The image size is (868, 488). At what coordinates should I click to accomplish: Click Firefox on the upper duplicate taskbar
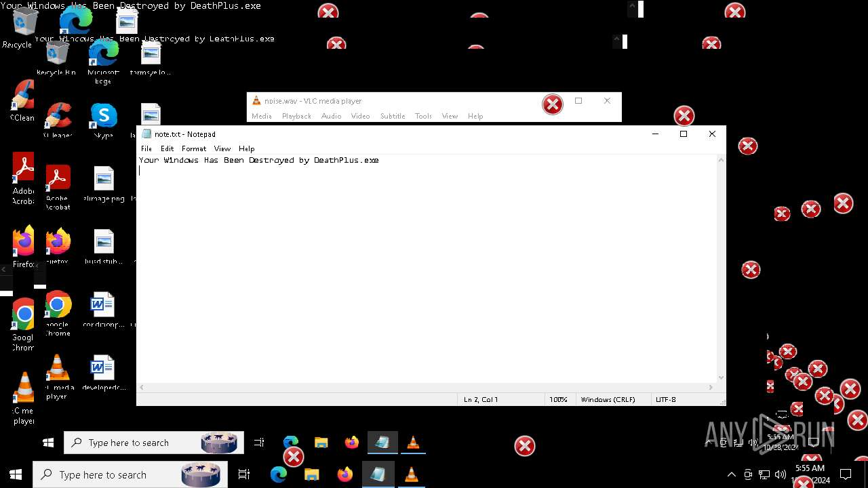point(351,443)
